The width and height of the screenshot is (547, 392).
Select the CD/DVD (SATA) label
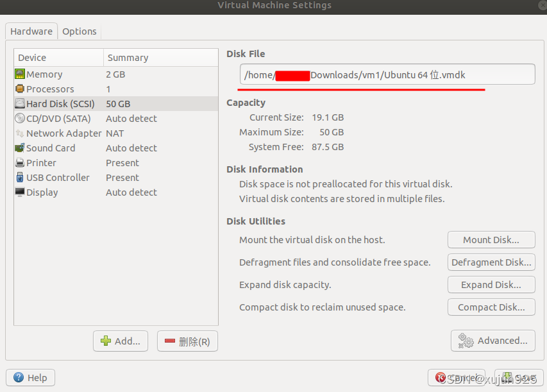[x=58, y=118]
